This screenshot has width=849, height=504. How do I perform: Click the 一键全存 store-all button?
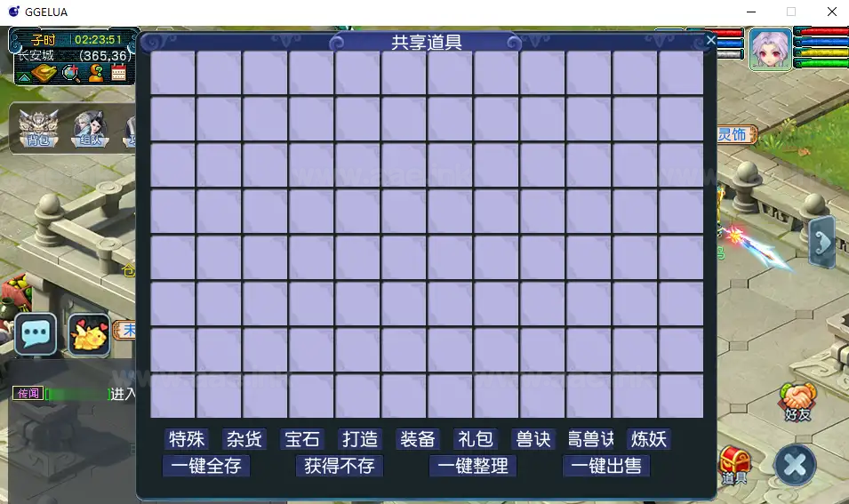tap(206, 466)
